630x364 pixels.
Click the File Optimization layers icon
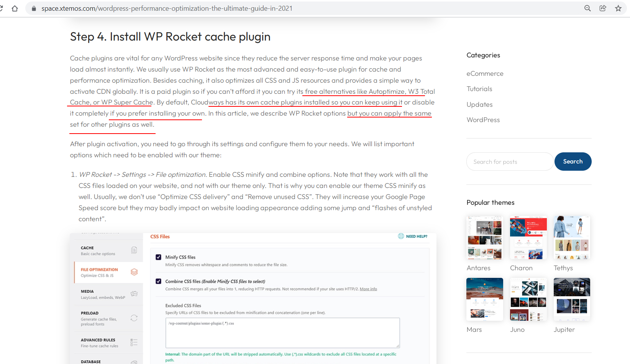pyautogui.click(x=134, y=272)
